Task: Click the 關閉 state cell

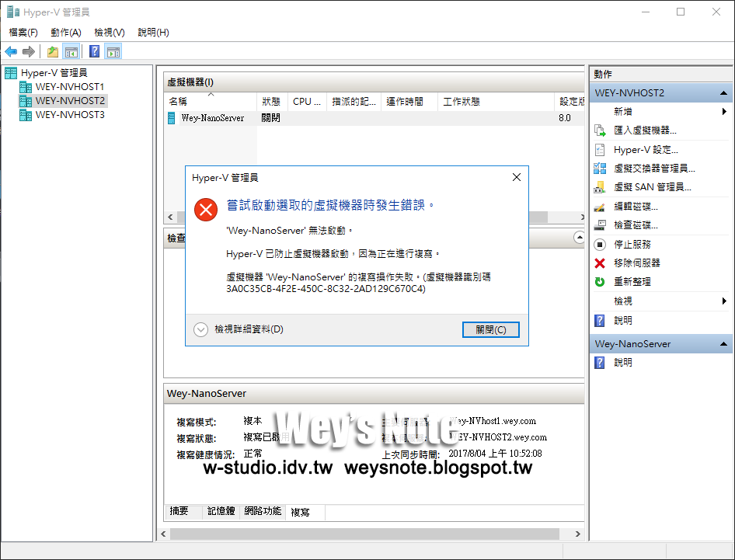Action: pyautogui.click(x=271, y=118)
